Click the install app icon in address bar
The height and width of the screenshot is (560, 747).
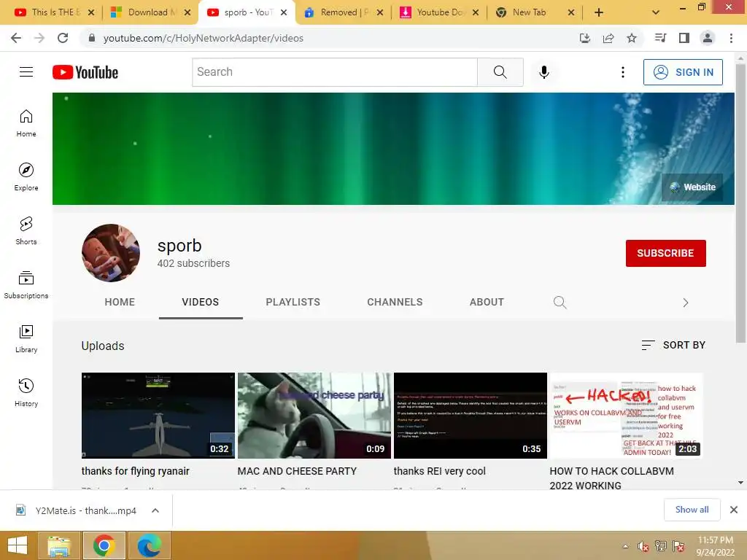585,38
